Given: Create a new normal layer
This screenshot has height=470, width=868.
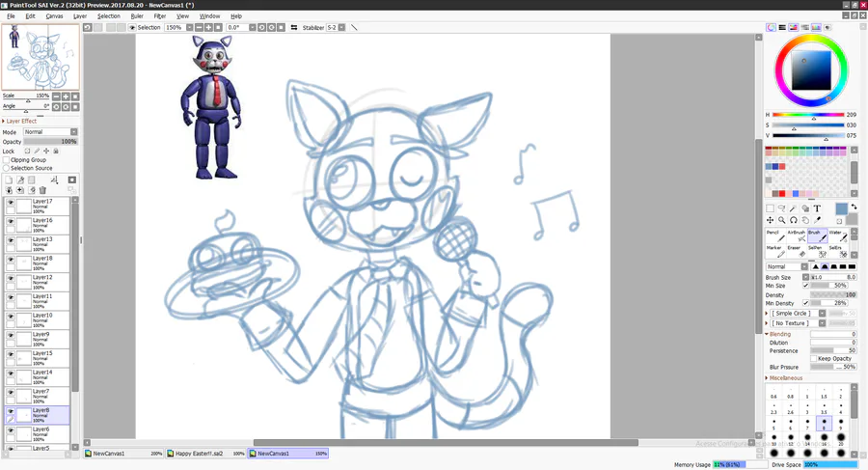Looking at the screenshot, I should tap(9, 180).
